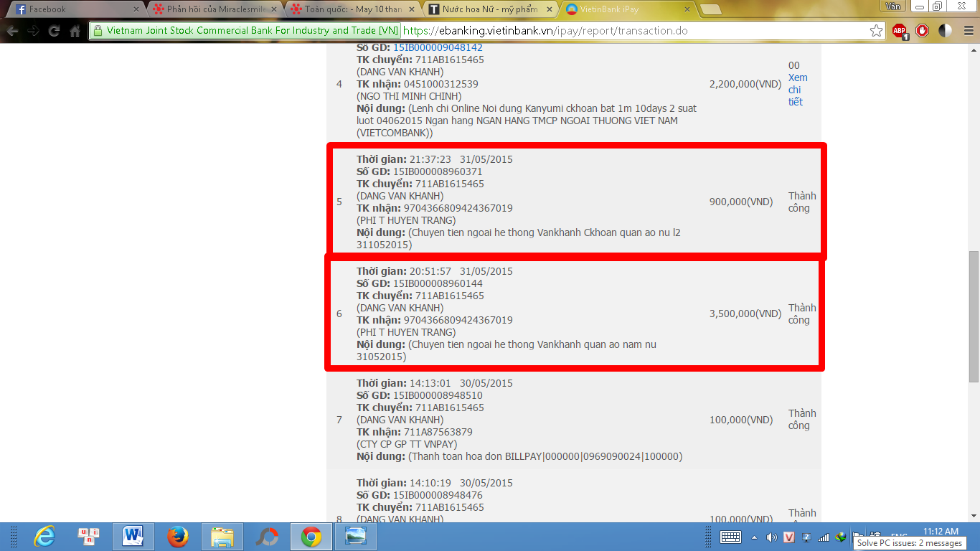Click the browser back arrow
The height and width of the screenshot is (551, 980).
click(12, 31)
